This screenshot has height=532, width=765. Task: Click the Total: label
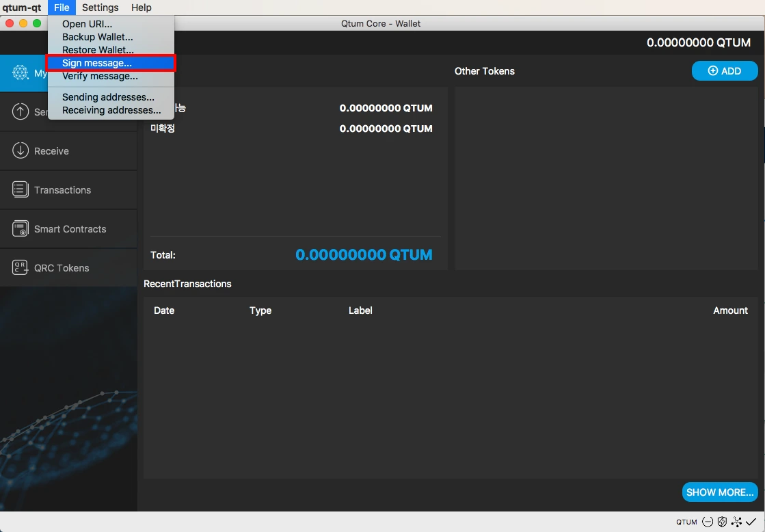(163, 255)
